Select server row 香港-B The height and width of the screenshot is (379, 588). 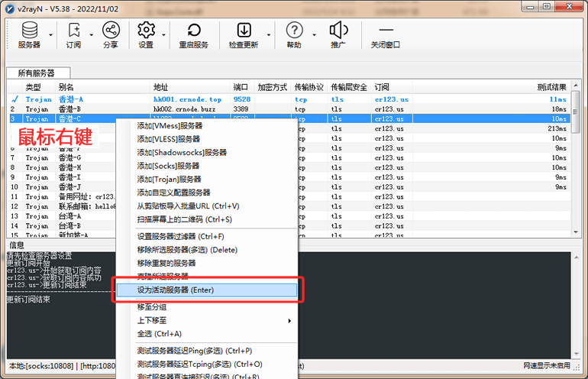(289, 109)
